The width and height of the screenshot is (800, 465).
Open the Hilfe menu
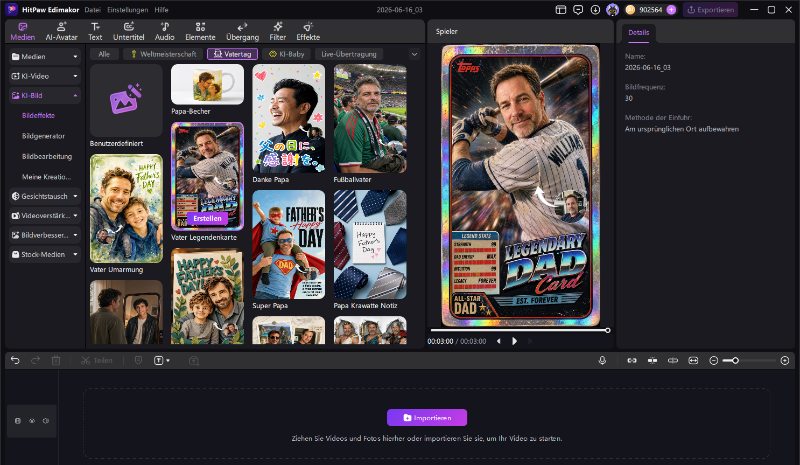pos(161,10)
